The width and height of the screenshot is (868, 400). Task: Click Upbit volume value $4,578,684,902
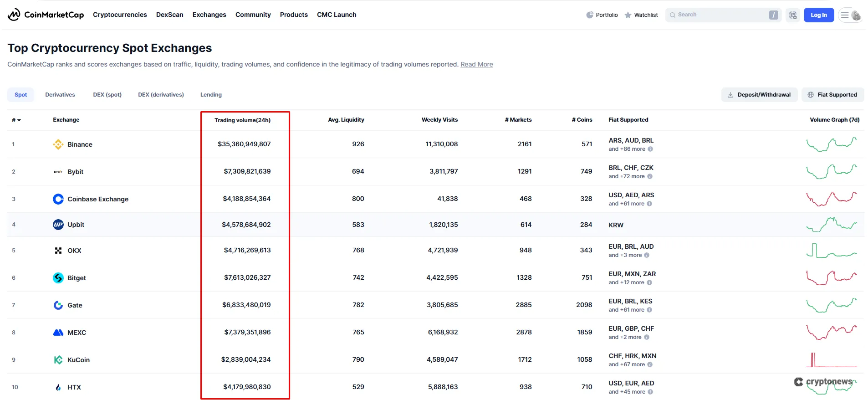point(246,225)
